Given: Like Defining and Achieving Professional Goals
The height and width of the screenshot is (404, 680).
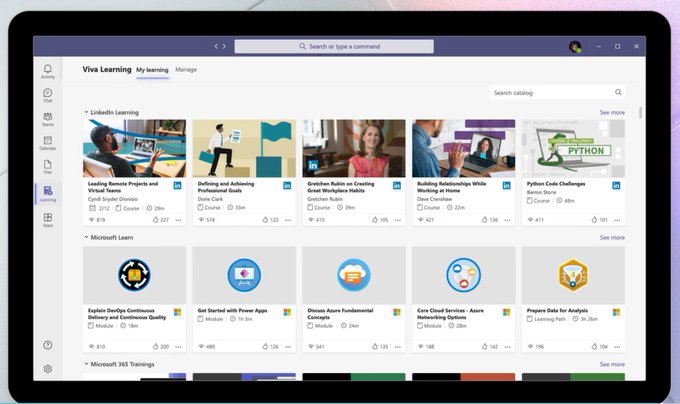Looking at the screenshot, I should pyautogui.click(x=265, y=220).
